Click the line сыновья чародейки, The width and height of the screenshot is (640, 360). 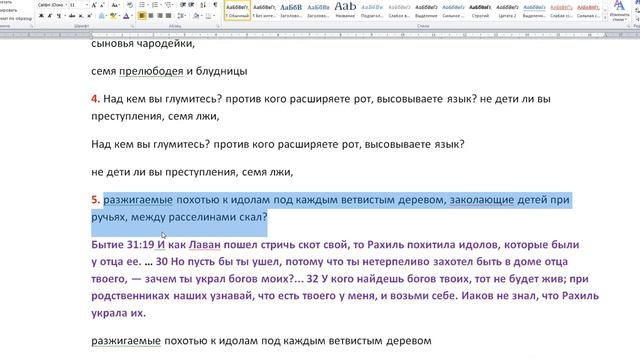click(143, 44)
